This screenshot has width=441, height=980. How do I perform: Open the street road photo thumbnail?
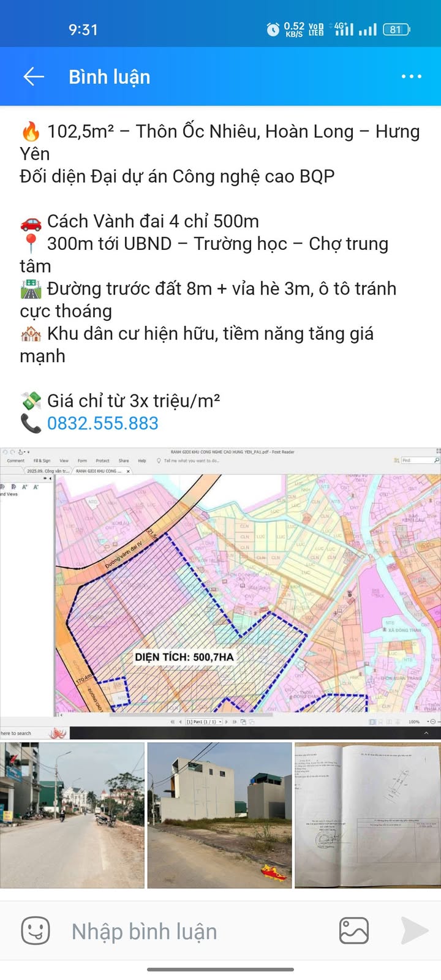pyautogui.click(x=72, y=815)
